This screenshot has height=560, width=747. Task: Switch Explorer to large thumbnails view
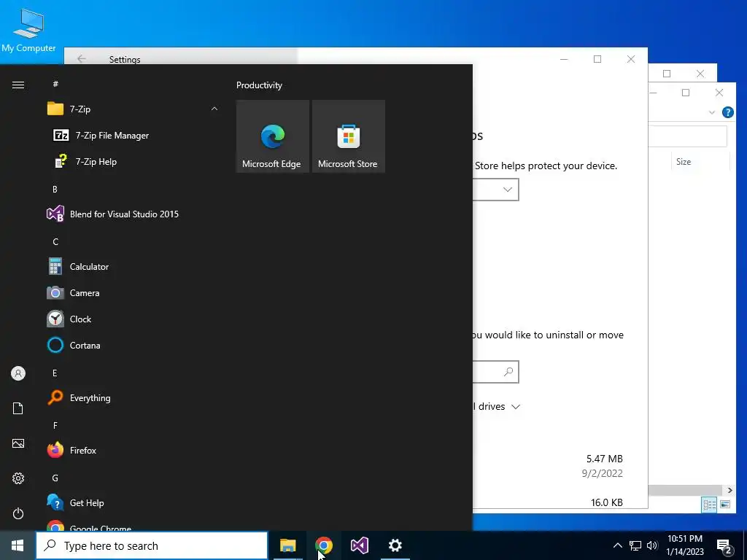[x=724, y=505]
